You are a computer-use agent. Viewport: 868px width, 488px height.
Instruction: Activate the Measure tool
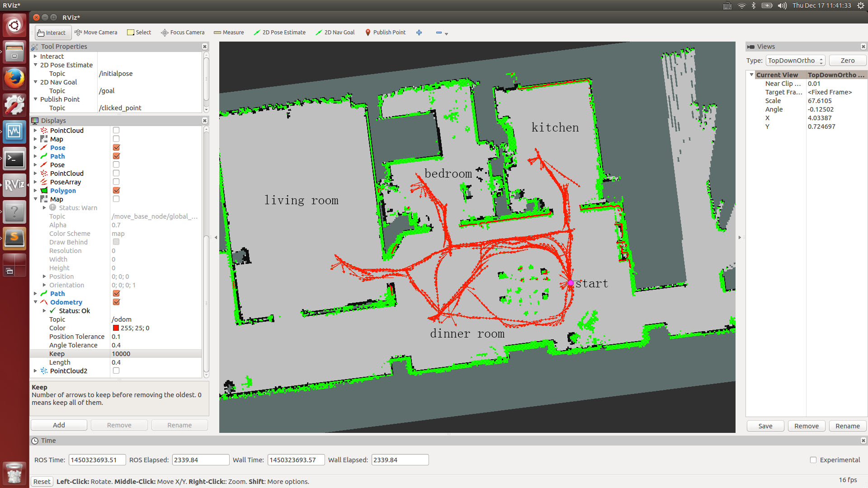[229, 33]
